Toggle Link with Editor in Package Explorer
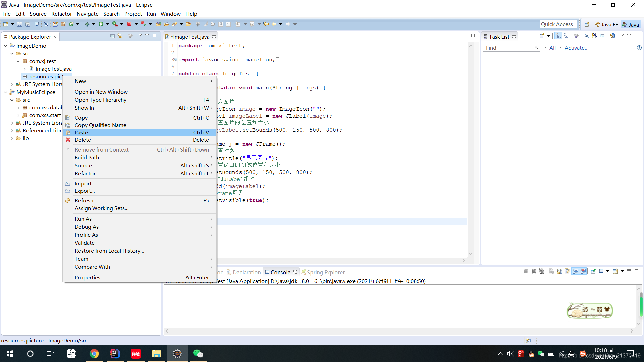The height and width of the screenshot is (362, 644). [x=120, y=36]
